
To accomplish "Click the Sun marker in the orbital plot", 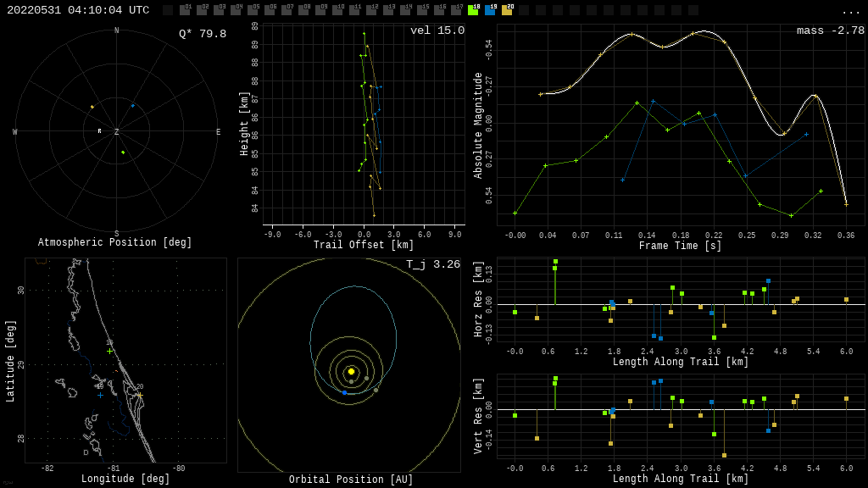I will 351,371.
